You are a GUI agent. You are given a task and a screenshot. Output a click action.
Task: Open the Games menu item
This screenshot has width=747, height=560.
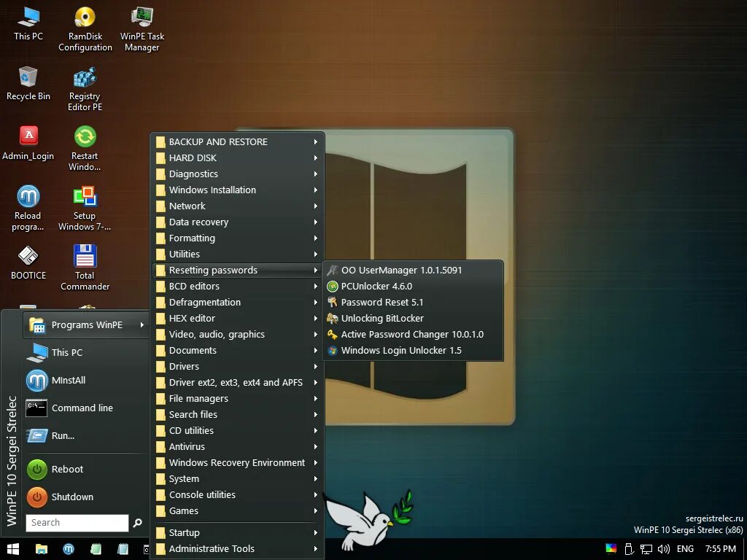(x=237, y=511)
